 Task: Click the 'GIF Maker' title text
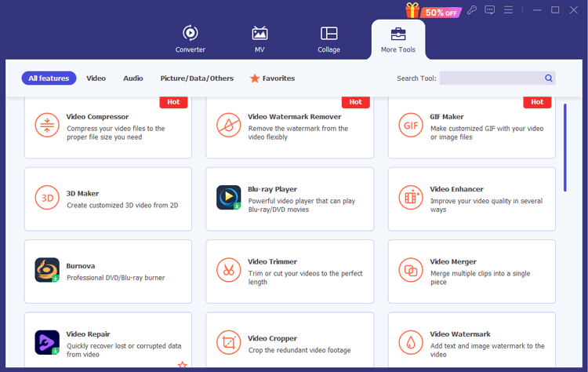pos(447,117)
